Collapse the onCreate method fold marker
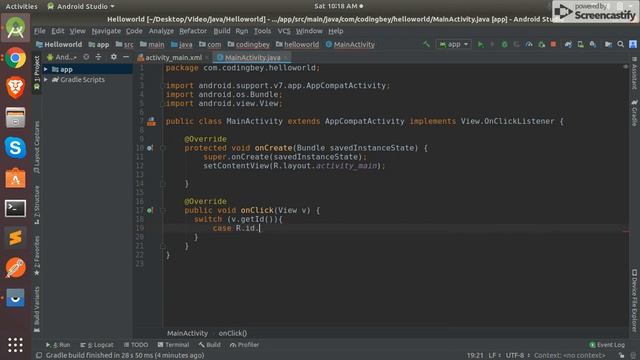640x360 pixels. (x=162, y=148)
